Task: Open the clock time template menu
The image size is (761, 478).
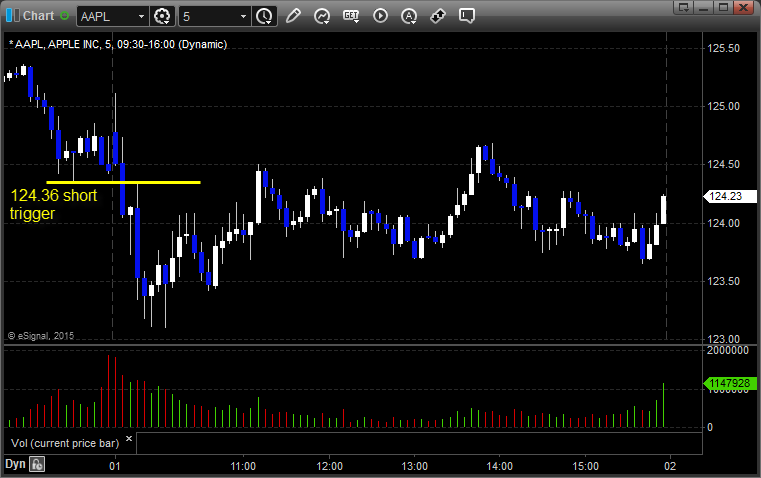Action: (x=265, y=16)
